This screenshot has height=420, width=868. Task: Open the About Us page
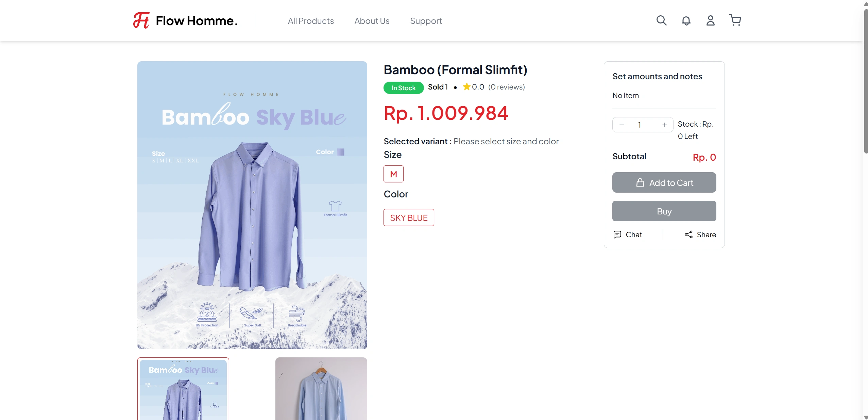(x=371, y=21)
